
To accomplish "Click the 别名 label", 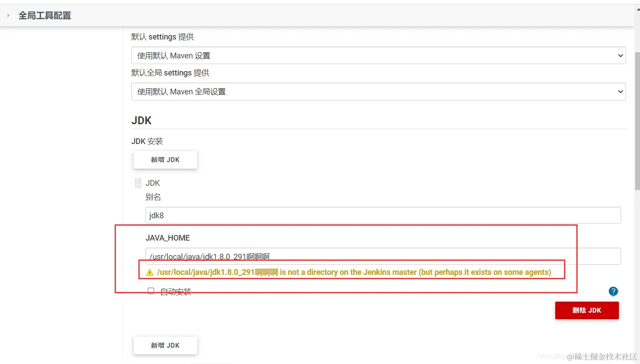I will 153,197.
